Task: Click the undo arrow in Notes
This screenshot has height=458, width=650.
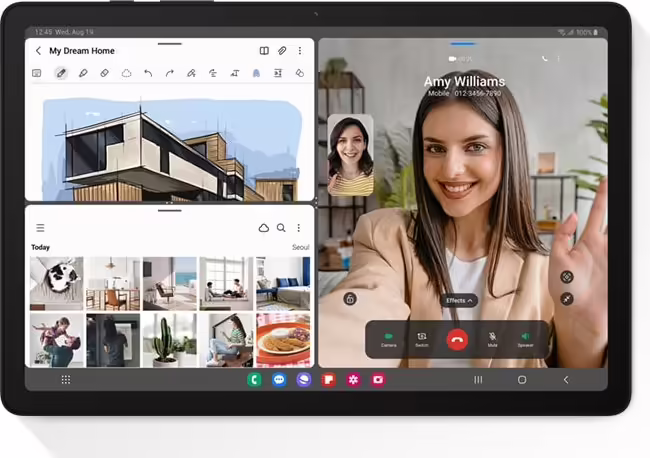Action: pyautogui.click(x=148, y=73)
